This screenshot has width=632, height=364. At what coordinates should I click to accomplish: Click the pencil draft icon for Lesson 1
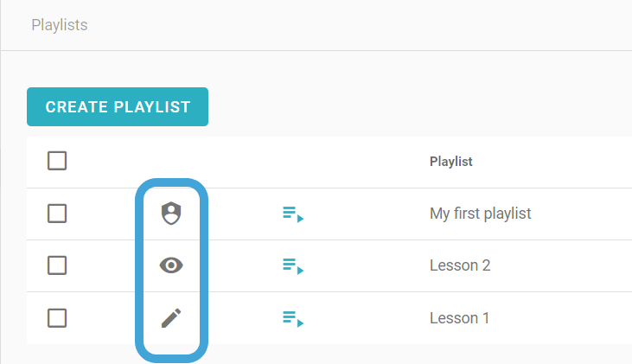point(171,318)
